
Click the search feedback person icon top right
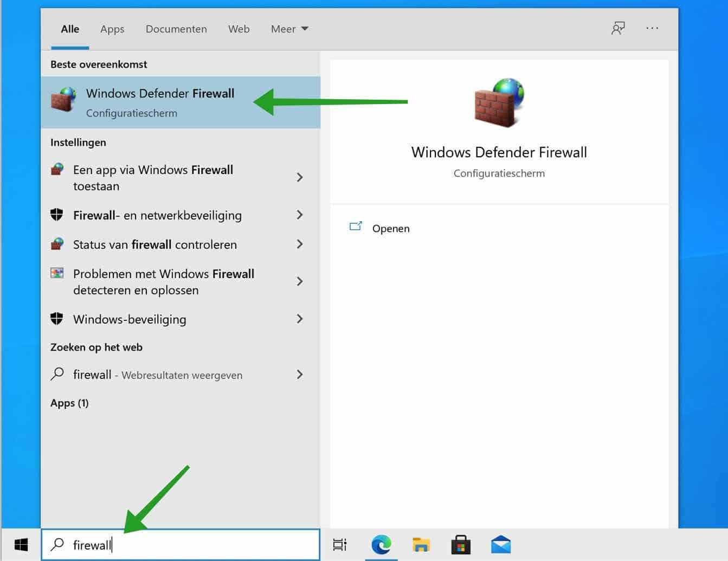[618, 28]
